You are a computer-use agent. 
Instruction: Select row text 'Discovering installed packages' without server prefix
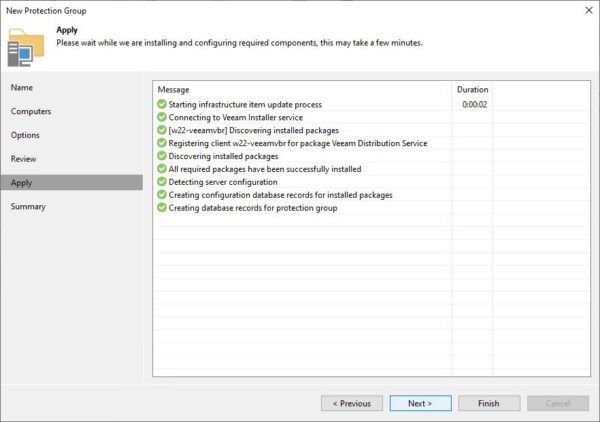click(x=223, y=156)
